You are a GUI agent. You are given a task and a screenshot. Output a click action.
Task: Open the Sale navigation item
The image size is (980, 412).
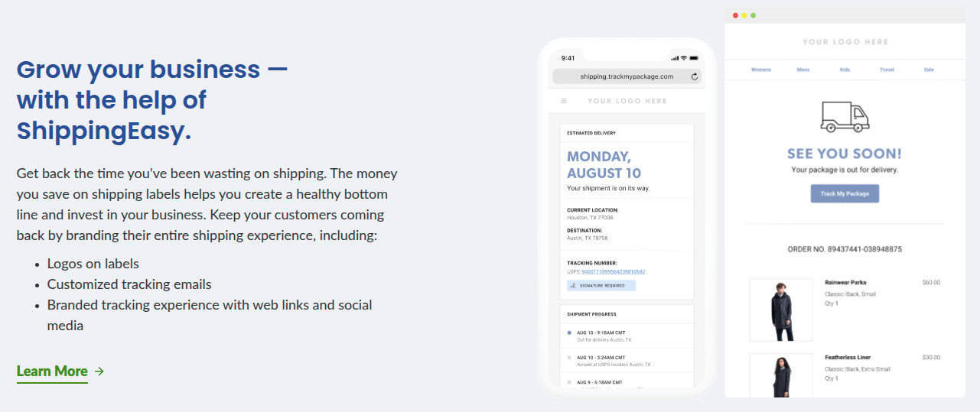pyautogui.click(x=929, y=70)
